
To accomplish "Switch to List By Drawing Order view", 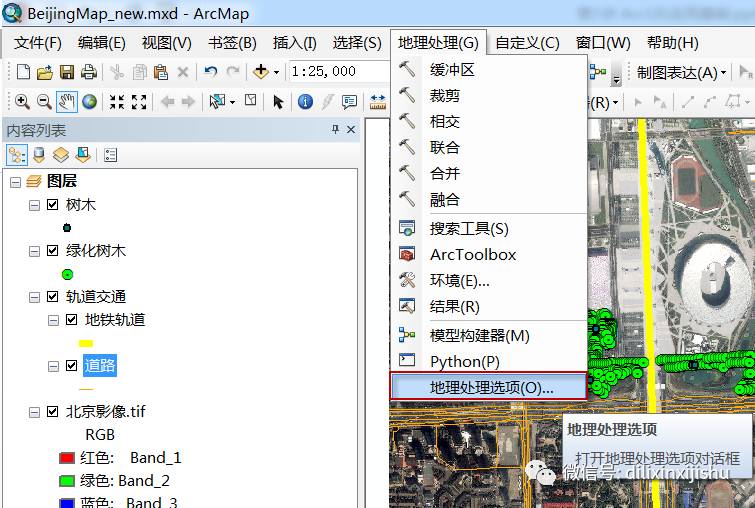I will 17,155.
